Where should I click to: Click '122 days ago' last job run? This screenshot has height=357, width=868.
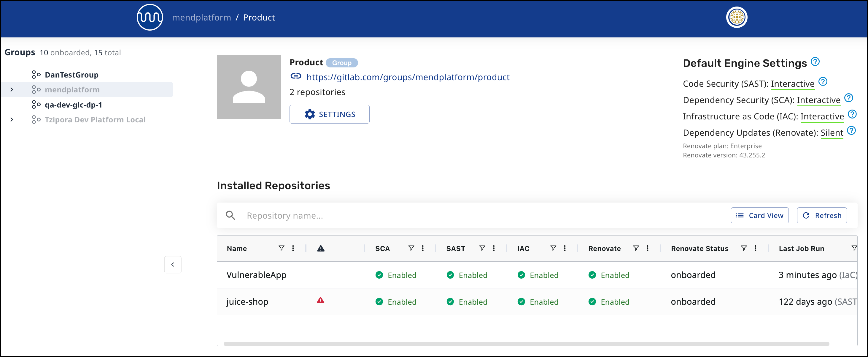(x=805, y=301)
